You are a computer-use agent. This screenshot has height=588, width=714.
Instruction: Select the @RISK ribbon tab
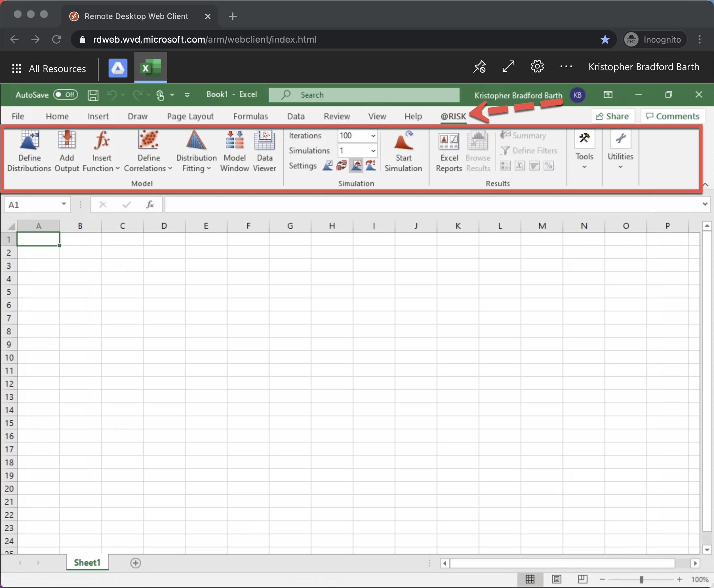453,116
